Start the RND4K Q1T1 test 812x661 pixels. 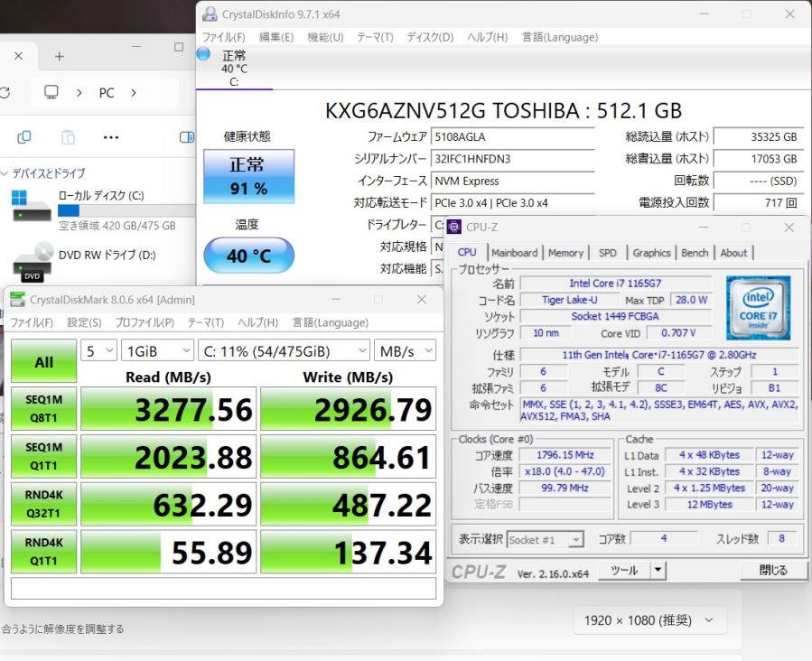[44, 551]
